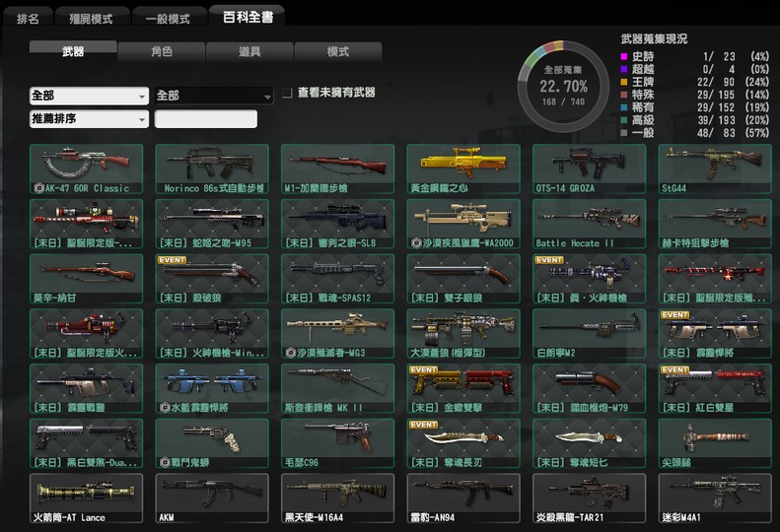Select the 斯登衝鋒槍 MK II card
Screen dimensions: 780x532
(x=338, y=388)
